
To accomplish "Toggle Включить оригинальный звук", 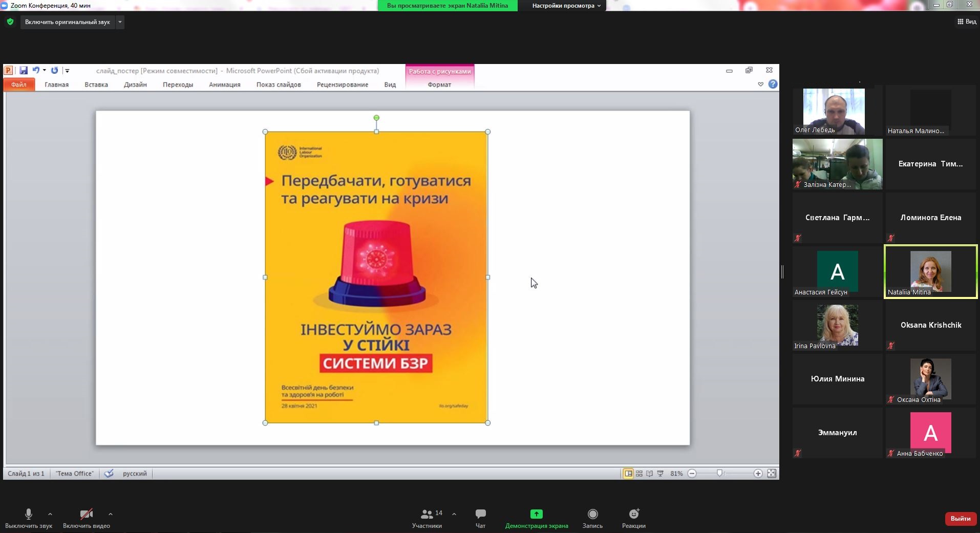I will tap(68, 22).
